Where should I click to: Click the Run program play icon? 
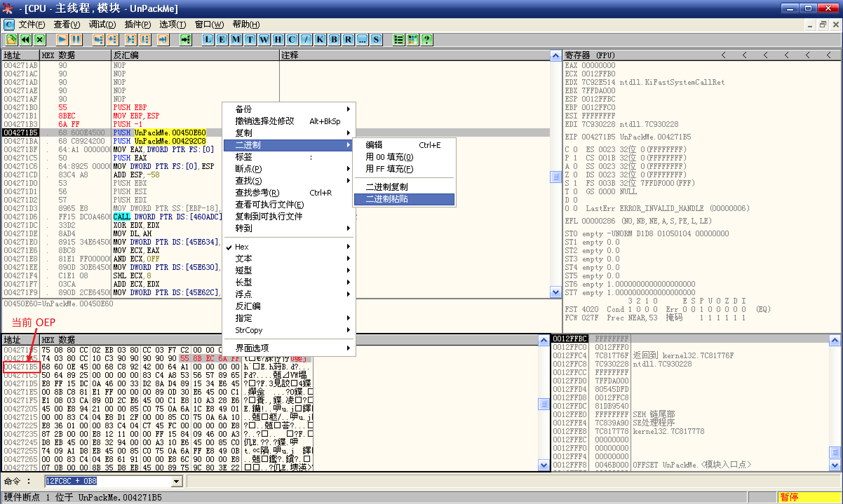(x=62, y=40)
